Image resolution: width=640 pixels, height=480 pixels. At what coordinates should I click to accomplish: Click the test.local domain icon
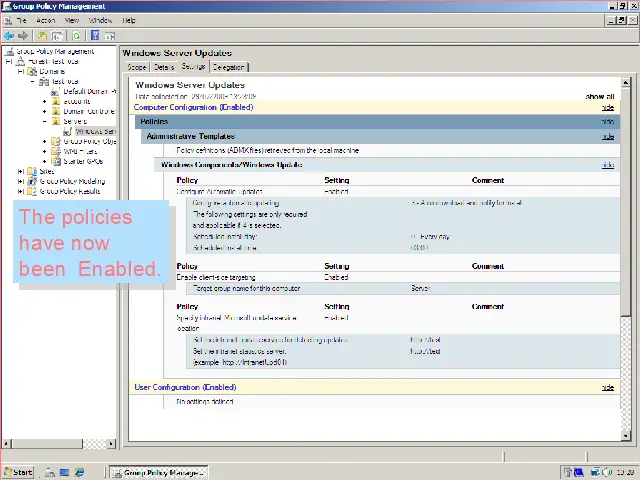coord(44,82)
